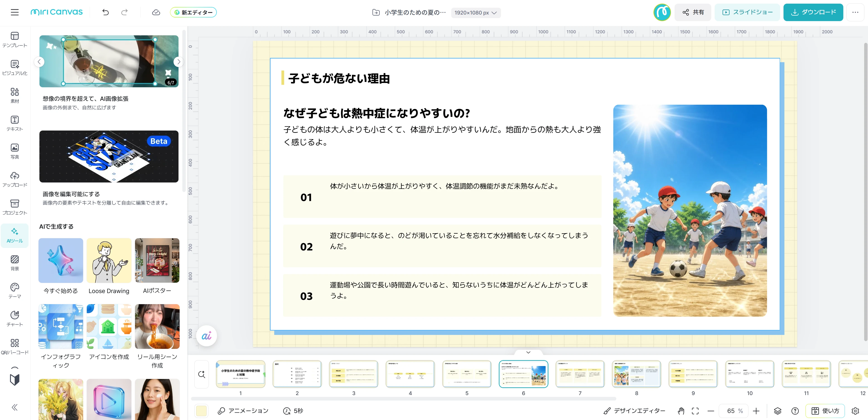Select the テキスト text tool

[x=14, y=123]
